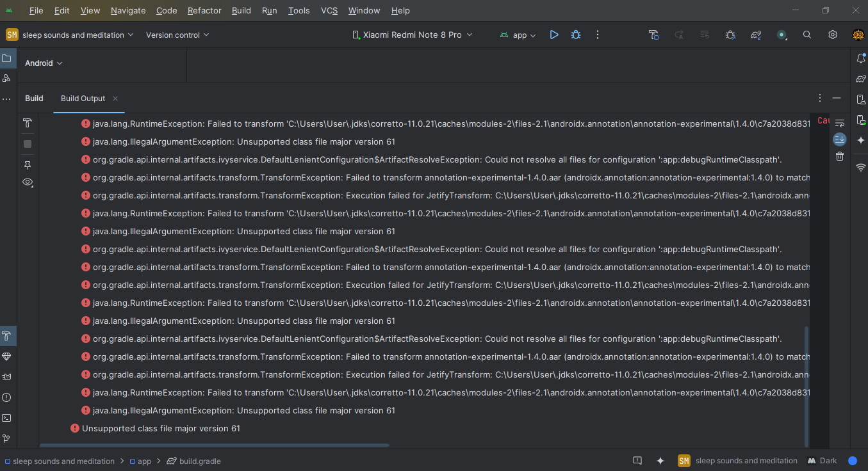Open the project name dropdown
868x471 pixels.
pos(70,35)
